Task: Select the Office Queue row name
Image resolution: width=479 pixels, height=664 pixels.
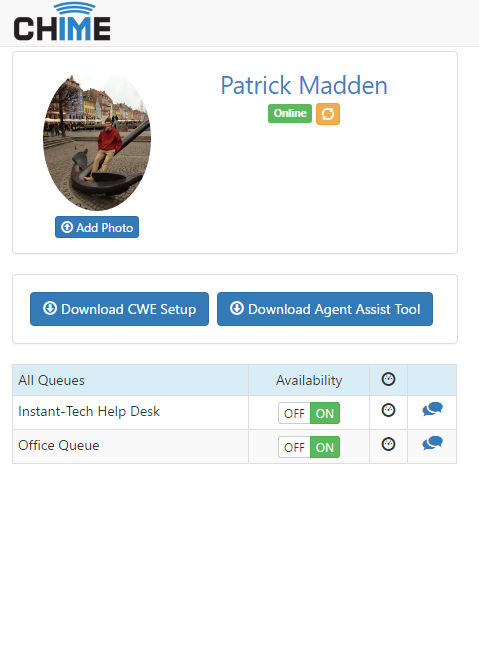Action: coord(59,445)
